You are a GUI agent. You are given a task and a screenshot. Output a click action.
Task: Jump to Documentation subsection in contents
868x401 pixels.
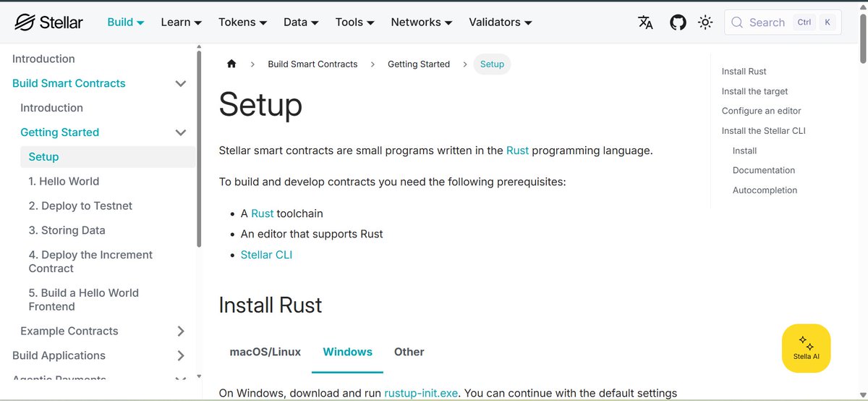click(764, 170)
